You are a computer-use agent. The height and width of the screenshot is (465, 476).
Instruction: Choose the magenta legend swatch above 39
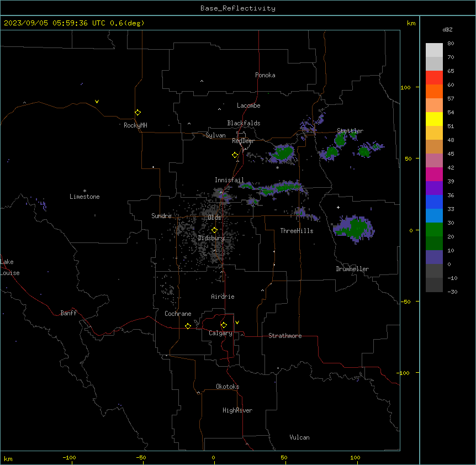coord(434,174)
